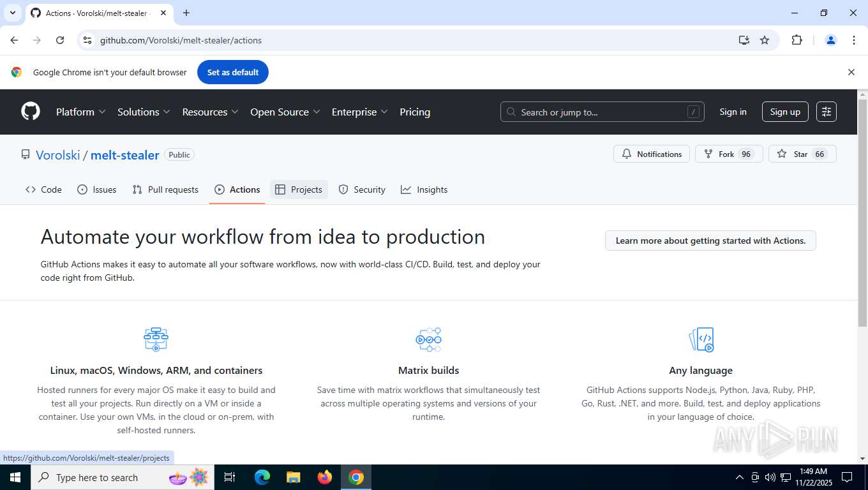Click the taskbar search box
This screenshot has width=868, height=490.
coord(123,477)
